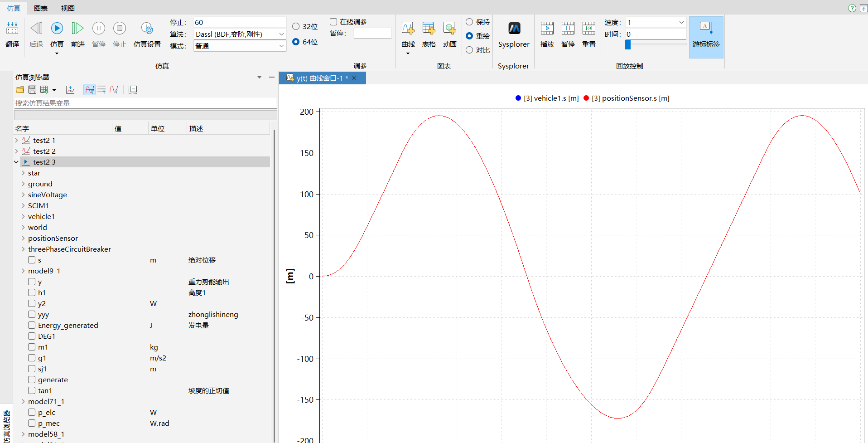Click the 名字 column header

click(63, 128)
